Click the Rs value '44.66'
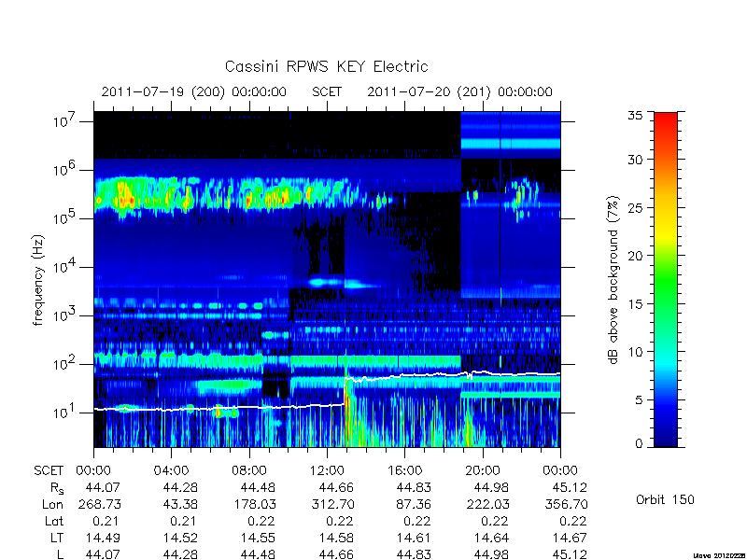 pyautogui.click(x=336, y=487)
